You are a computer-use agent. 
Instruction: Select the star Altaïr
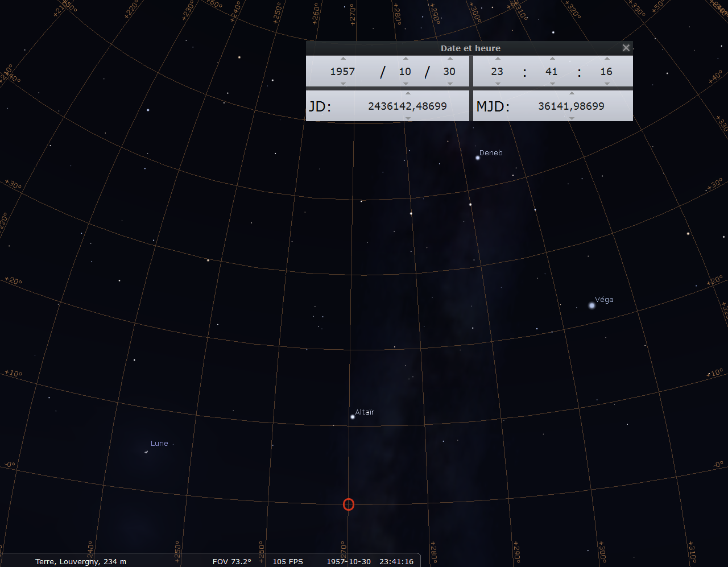(x=353, y=417)
